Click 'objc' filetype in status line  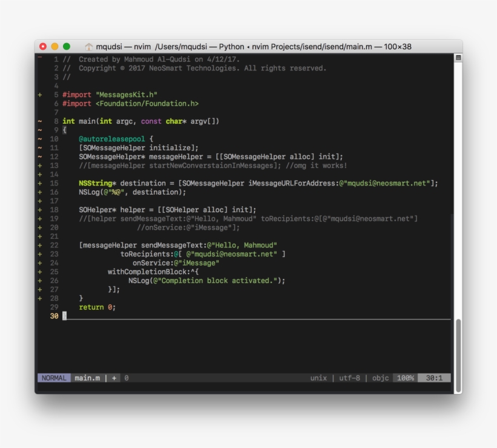pyautogui.click(x=381, y=378)
